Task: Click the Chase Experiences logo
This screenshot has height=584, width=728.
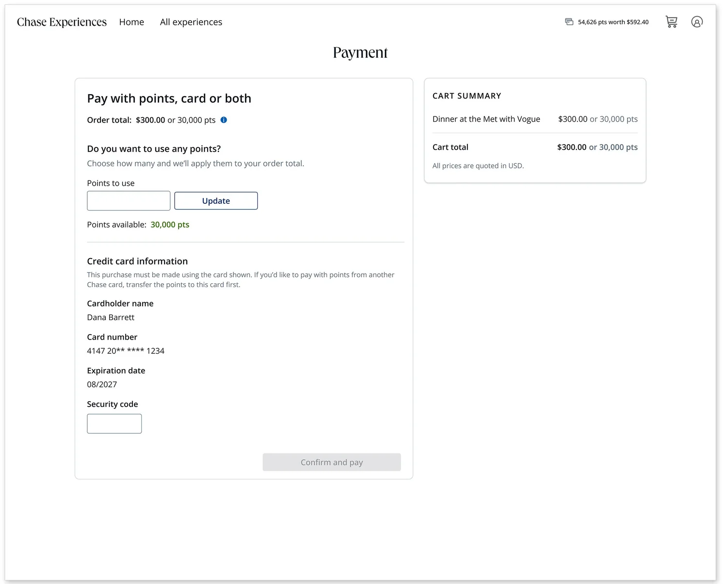Action: click(x=62, y=22)
